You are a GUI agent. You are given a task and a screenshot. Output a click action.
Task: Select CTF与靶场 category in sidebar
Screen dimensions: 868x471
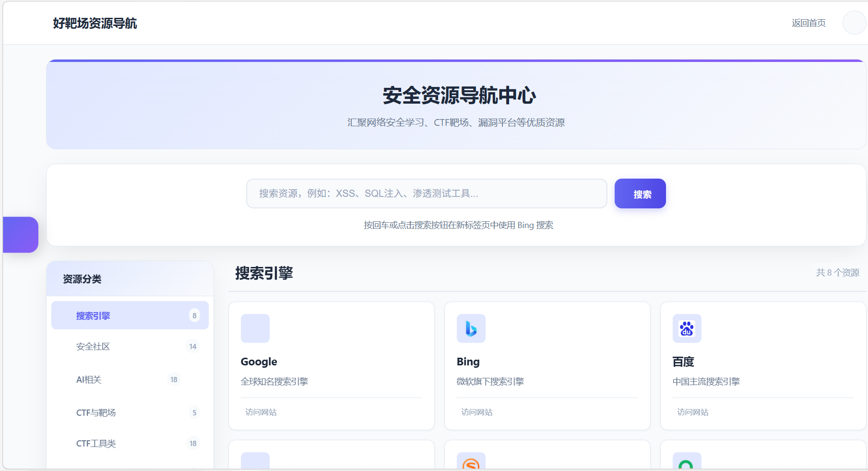pyautogui.click(x=130, y=413)
